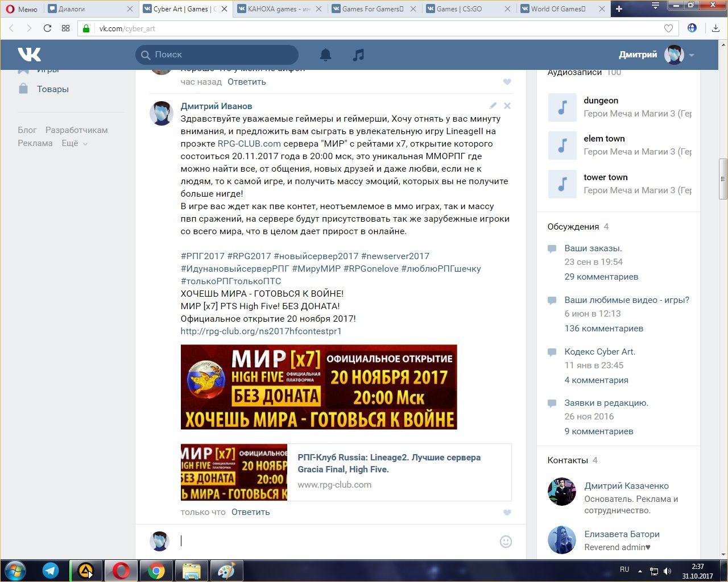Image resolution: width=728 pixels, height=582 pixels.
Task: Play the elem town audio track
Action: (x=562, y=145)
